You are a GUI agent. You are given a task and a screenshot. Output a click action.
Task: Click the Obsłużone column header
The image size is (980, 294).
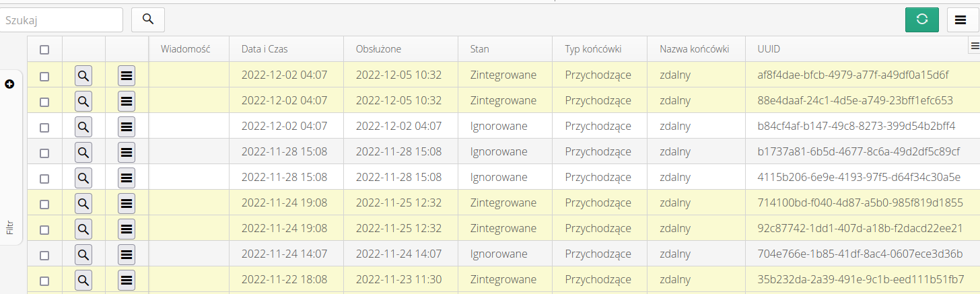(x=378, y=49)
